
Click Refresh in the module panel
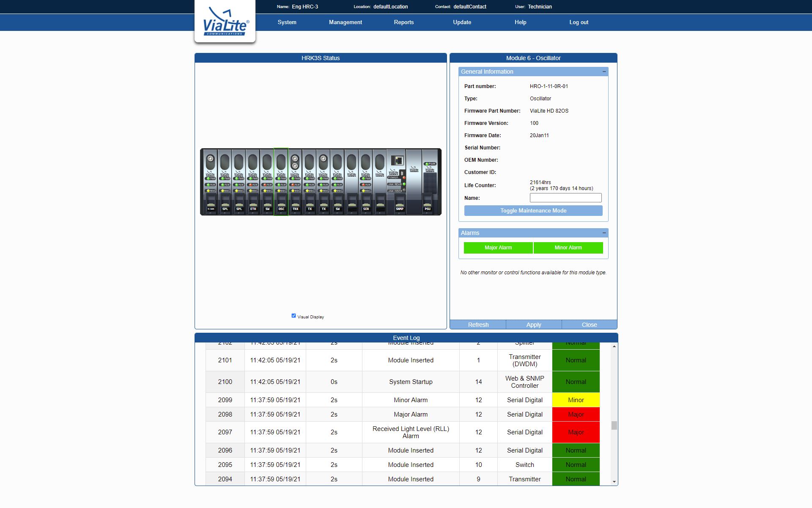478,325
